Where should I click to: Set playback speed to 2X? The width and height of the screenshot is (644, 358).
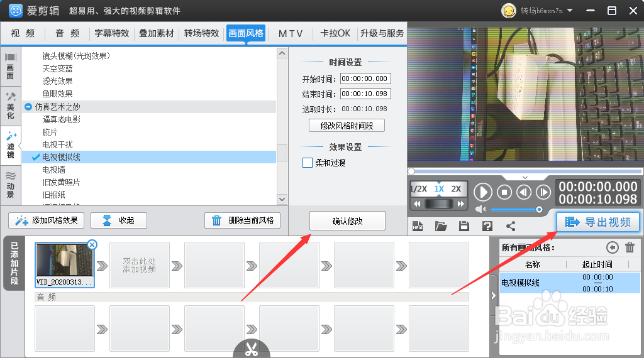(456, 189)
